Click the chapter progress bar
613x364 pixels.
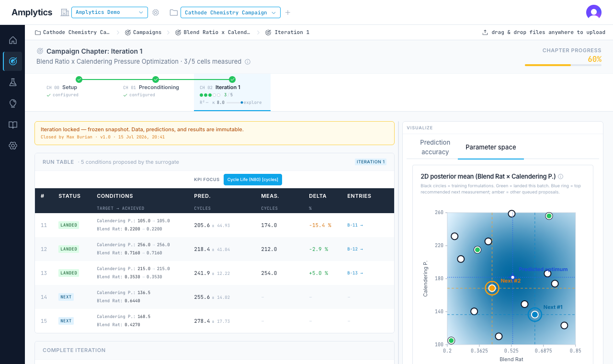click(x=563, y=65)
